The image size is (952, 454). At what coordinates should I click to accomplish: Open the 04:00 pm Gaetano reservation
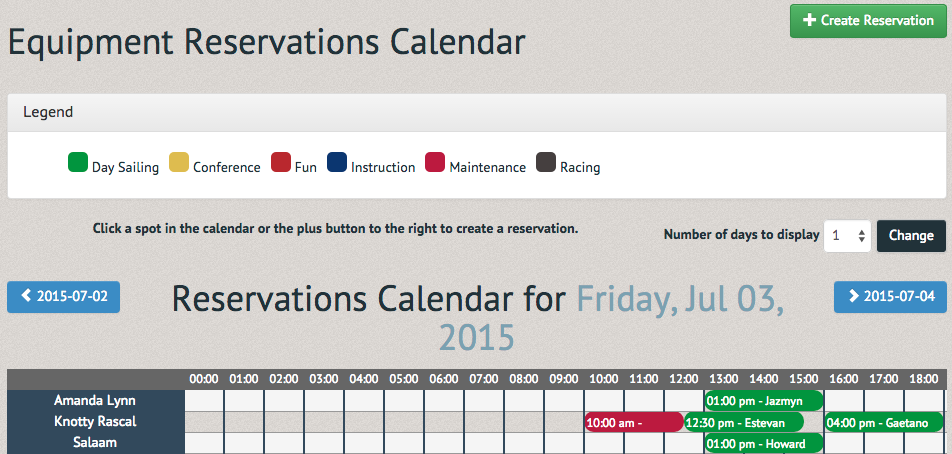[884, 422]
